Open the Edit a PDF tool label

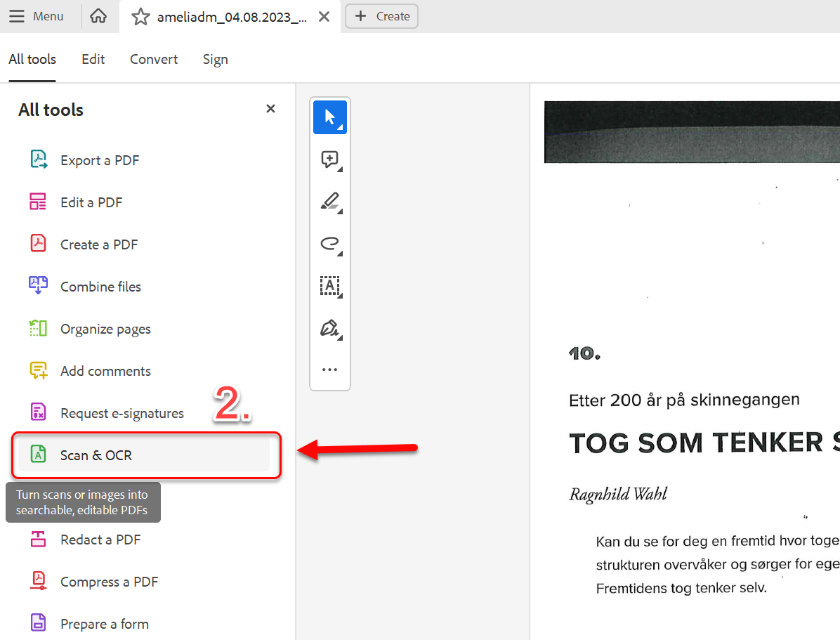click(91, 202)
